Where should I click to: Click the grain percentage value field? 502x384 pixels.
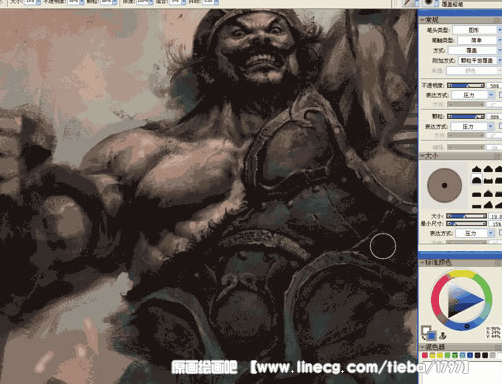point(494,117)
